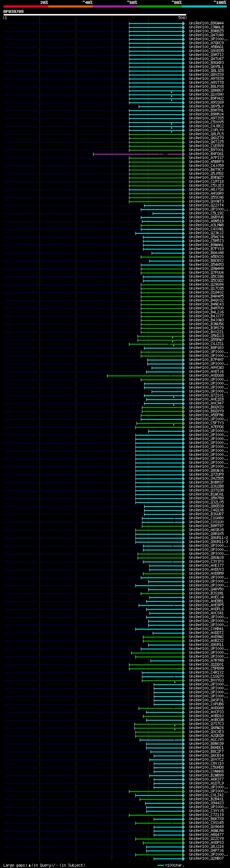Click the cyan ~100% identity legend segment
Image resolution: width=230 pixels, height=868 pixels.
point(204,6)
